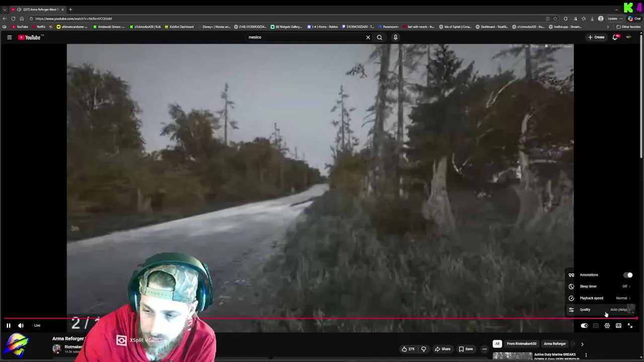644x362 pixels.
Task: Open the Other favorites folder
Action: pos(628,27)
